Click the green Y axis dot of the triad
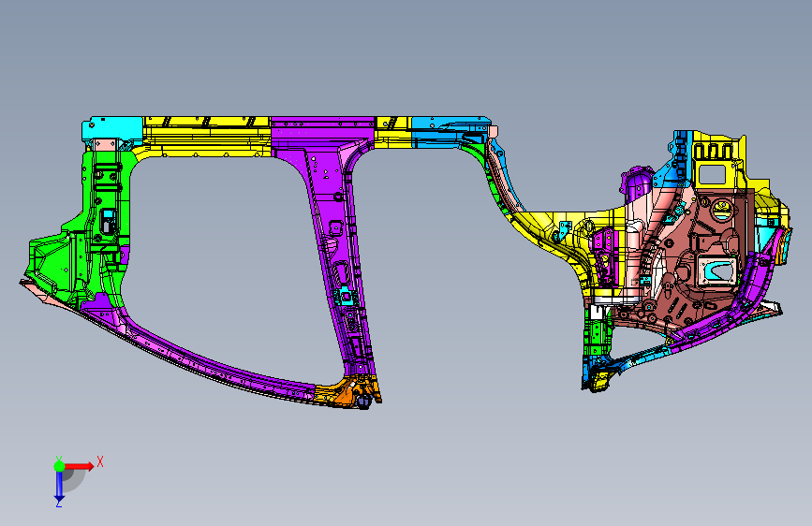The width and height of the screenshot is (812, 526). click(59, 466)
